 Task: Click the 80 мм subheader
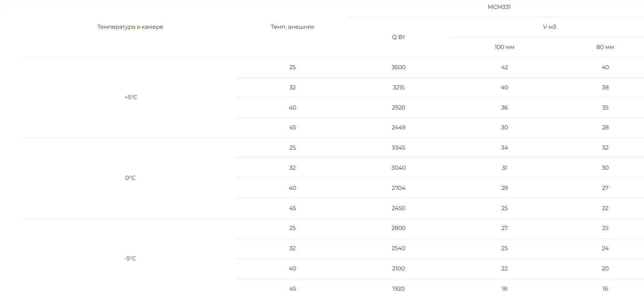pos(605,47)
